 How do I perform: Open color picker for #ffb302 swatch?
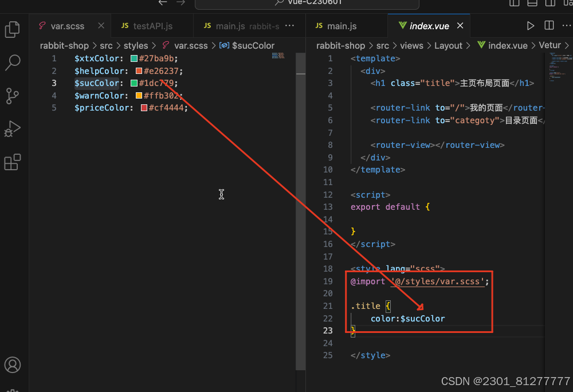click(139, 95)
